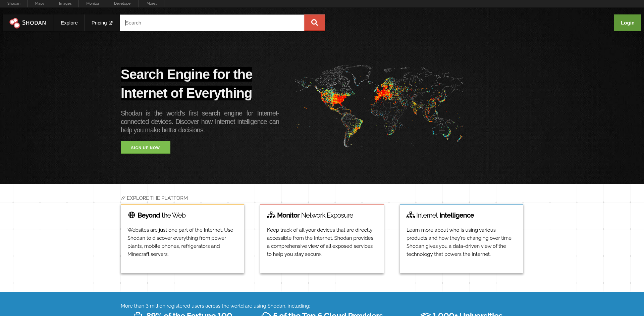
Task: Click the red search magnifier button
Action: point(314,23)
